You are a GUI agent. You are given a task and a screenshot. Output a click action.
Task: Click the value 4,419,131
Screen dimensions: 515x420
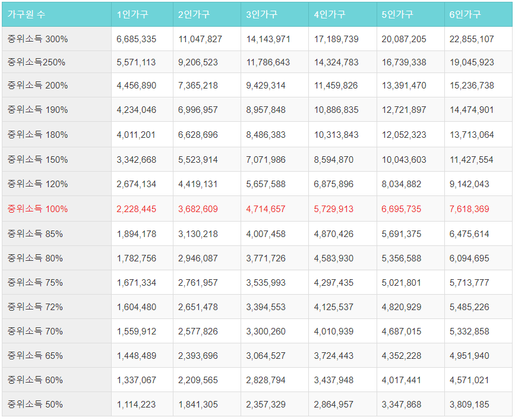coord(198,184)
